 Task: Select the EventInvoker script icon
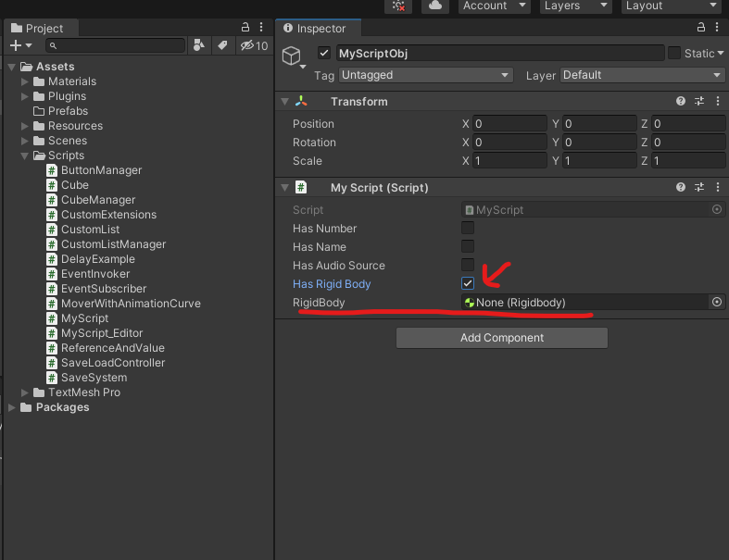pos(52,274)
